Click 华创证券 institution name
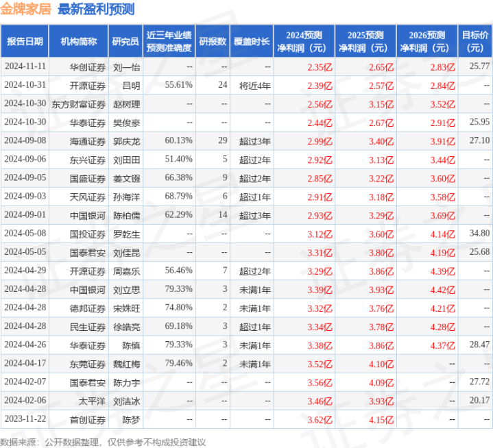The width and height of the screenshot is (493, 448). 87,67
